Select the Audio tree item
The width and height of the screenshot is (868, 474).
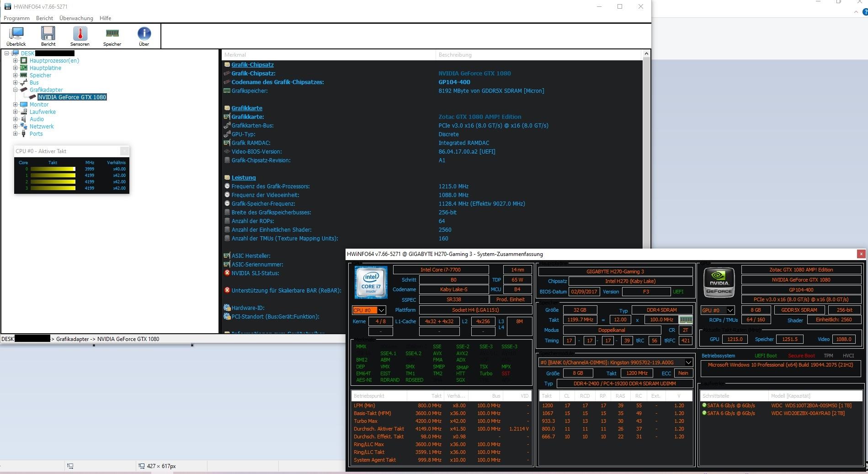pyautogui.click(x=37, y=119)
